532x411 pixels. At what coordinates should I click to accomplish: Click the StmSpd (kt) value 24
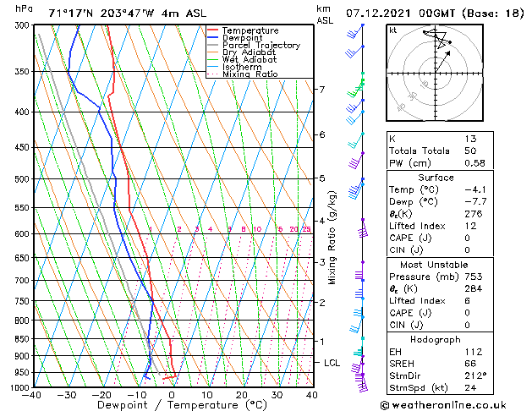(x=470, y=388)
